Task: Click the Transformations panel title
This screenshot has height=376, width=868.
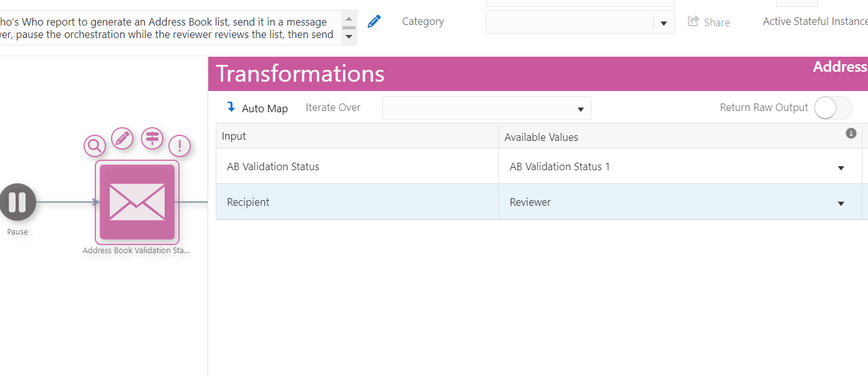Action: [x=300, y=74]
